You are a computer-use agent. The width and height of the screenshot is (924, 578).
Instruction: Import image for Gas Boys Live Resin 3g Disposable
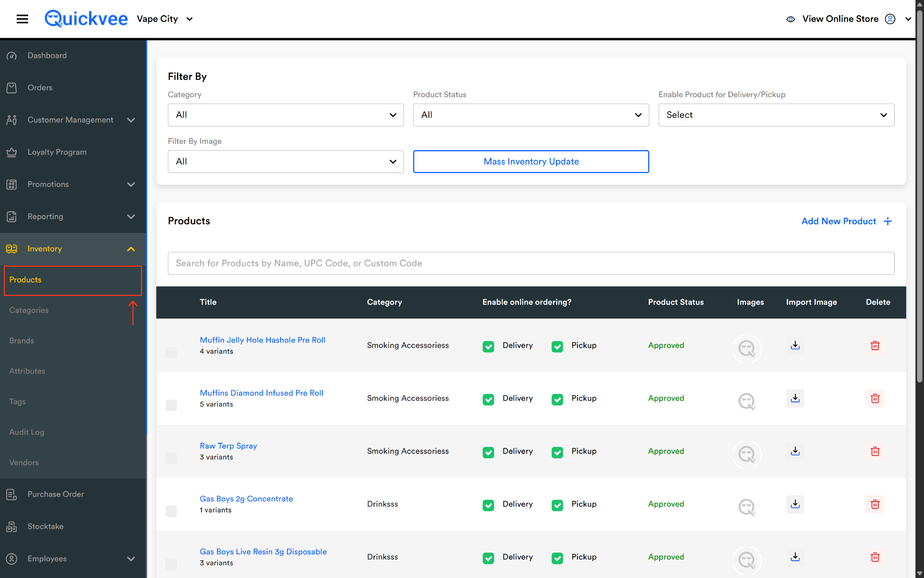(795, 557)
